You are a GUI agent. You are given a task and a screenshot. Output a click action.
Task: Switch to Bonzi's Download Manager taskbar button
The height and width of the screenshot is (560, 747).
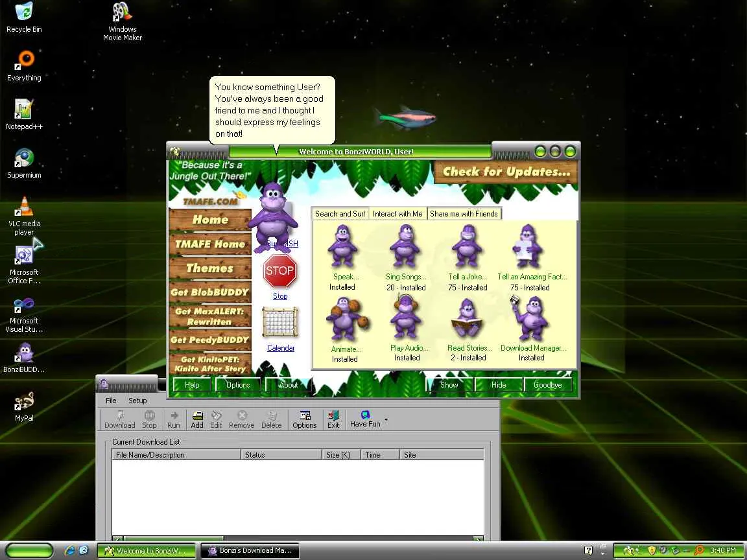[250, 550]
